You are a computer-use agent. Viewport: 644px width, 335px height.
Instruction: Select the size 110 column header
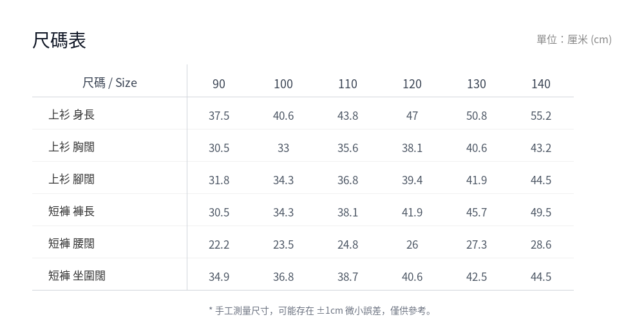[x=348, y=84]
